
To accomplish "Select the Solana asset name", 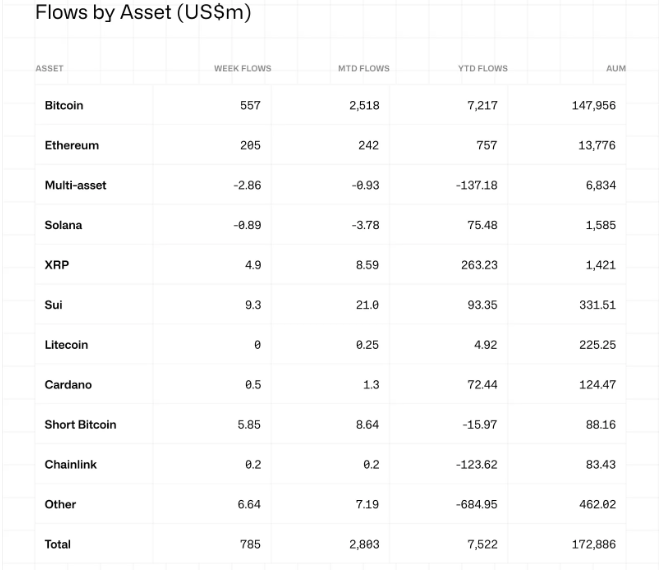I will point(63,225).
